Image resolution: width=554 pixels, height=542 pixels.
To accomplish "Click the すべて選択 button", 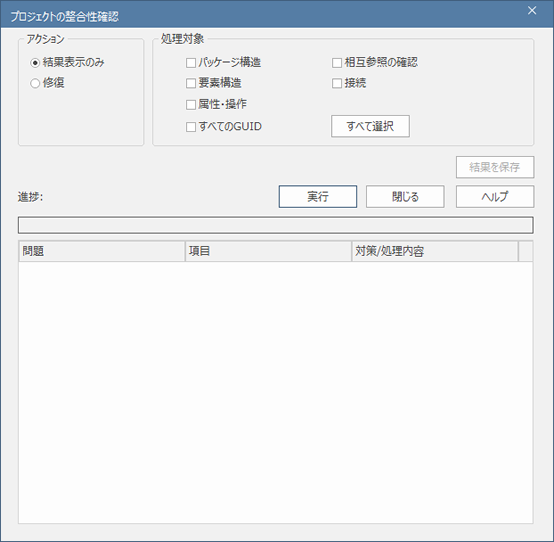I will (x=370, y=126).
